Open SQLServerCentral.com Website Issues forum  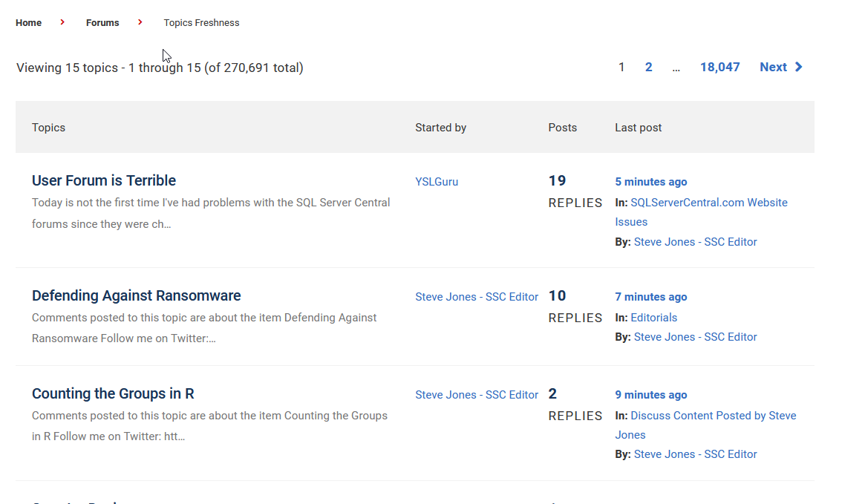click(x=708, y=203)
